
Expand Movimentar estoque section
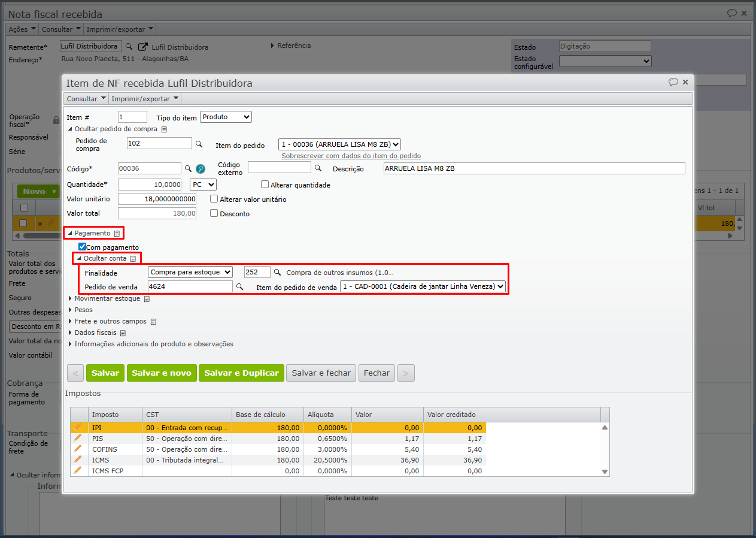click(107, 298)
